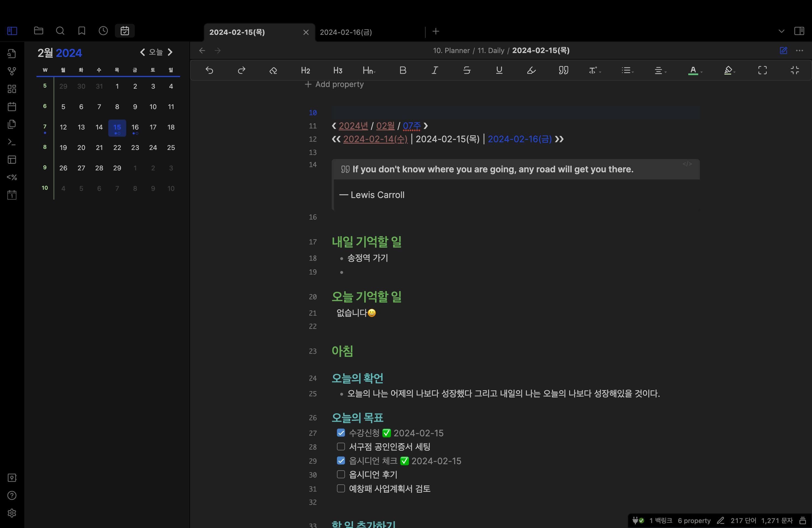Jump to 오늘 in the calendar
The image size is (812, 528).
(x=156, y=52)
